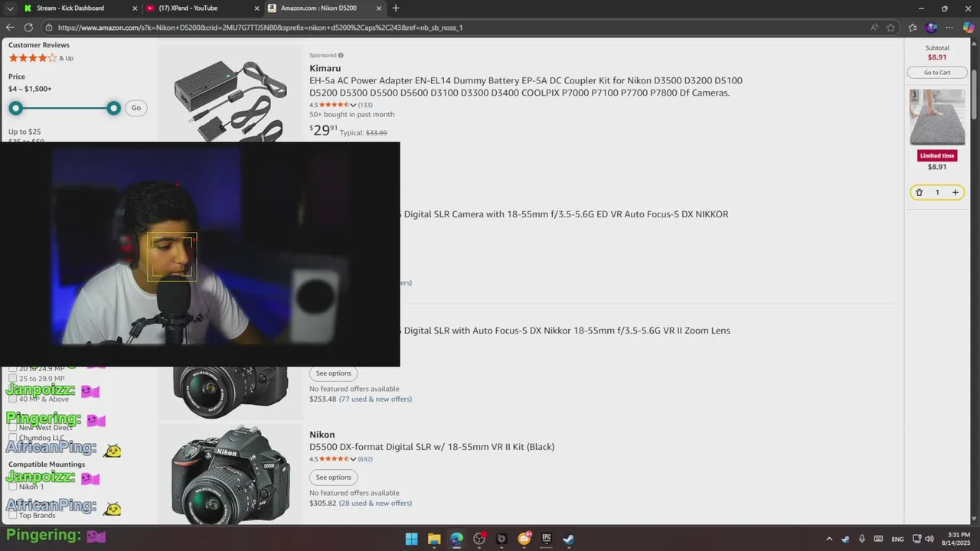Close the XPand YouTube tab

coord(256,8)
